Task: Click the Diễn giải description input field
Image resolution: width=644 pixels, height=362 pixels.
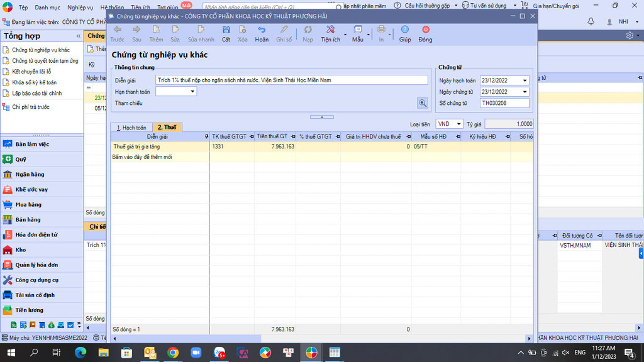Action: [x=292, y=80]
